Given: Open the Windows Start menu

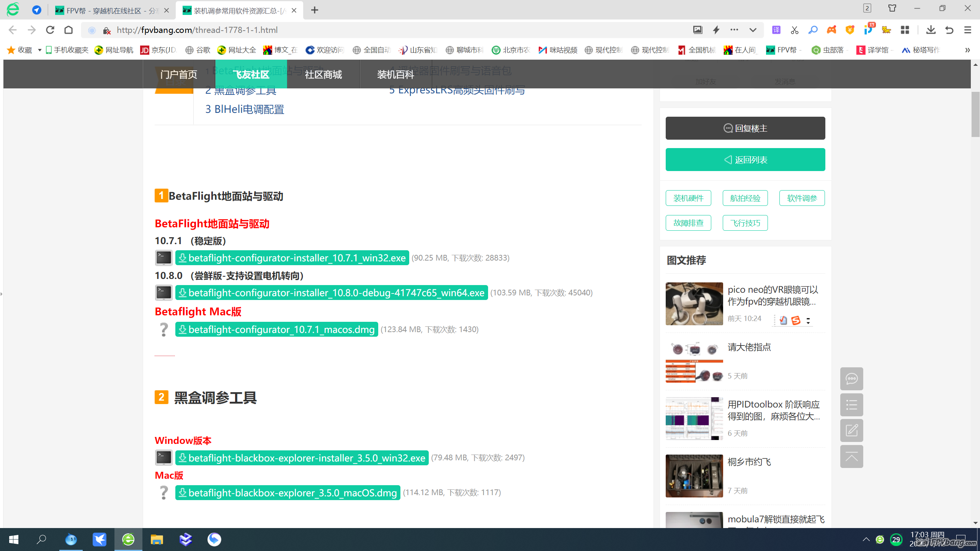Looking at the screenshot, I should point(14,540).
